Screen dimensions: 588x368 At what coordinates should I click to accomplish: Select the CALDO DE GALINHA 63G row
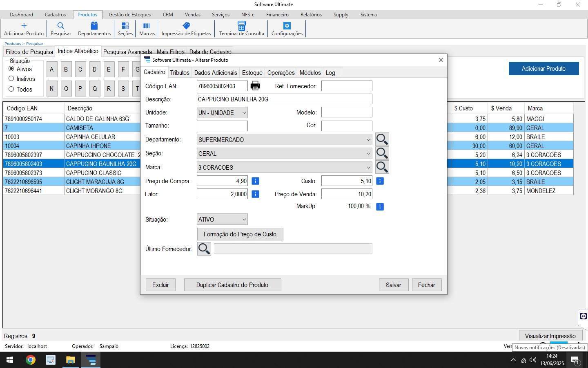[x=288, y=119]
